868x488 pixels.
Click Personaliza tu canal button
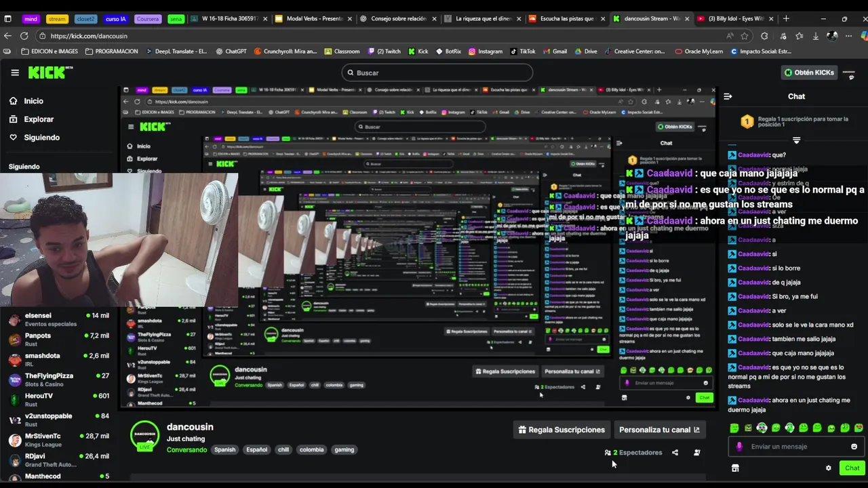point(659,430)
